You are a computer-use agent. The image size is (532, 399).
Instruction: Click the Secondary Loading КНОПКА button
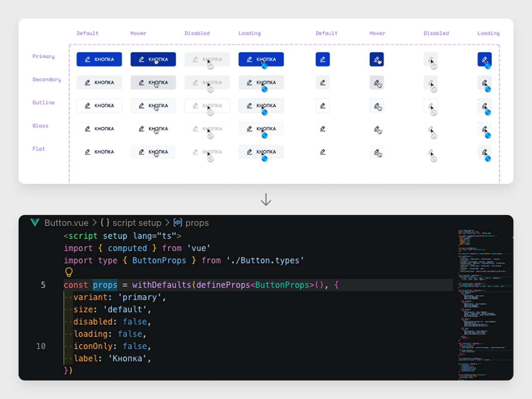(261, 82)
